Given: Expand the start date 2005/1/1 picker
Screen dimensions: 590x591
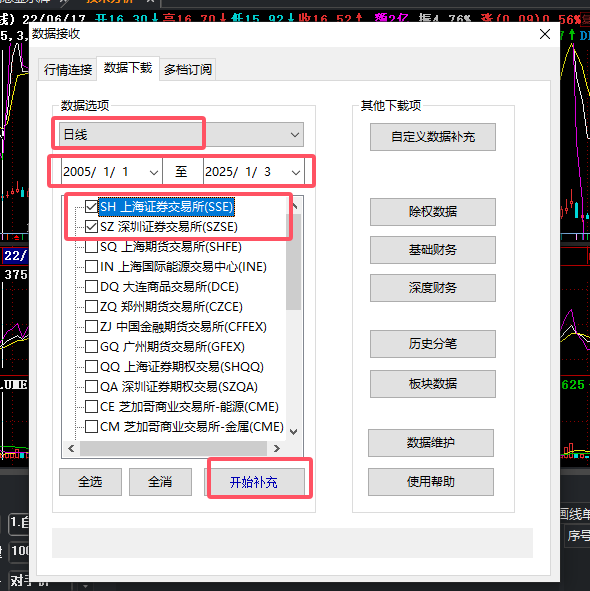Looking at the screenshot, I should coord(153,173).
